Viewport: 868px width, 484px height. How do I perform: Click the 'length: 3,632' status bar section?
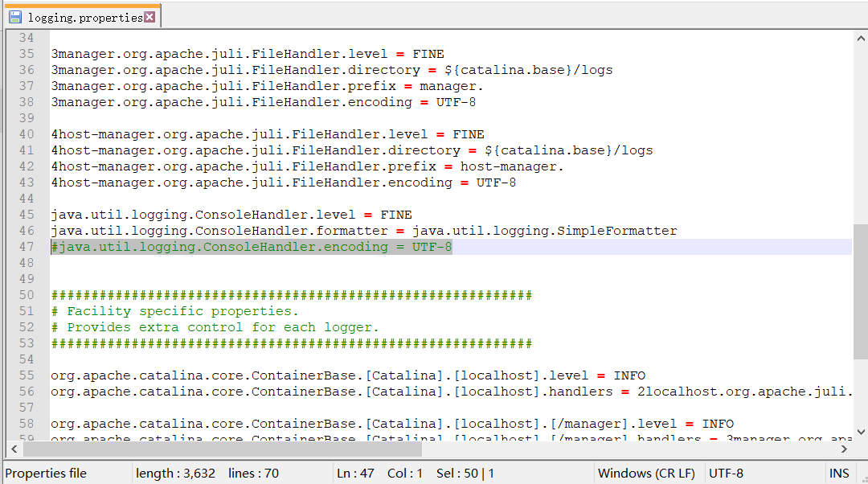pyautogui.click(x=175, y=473)
